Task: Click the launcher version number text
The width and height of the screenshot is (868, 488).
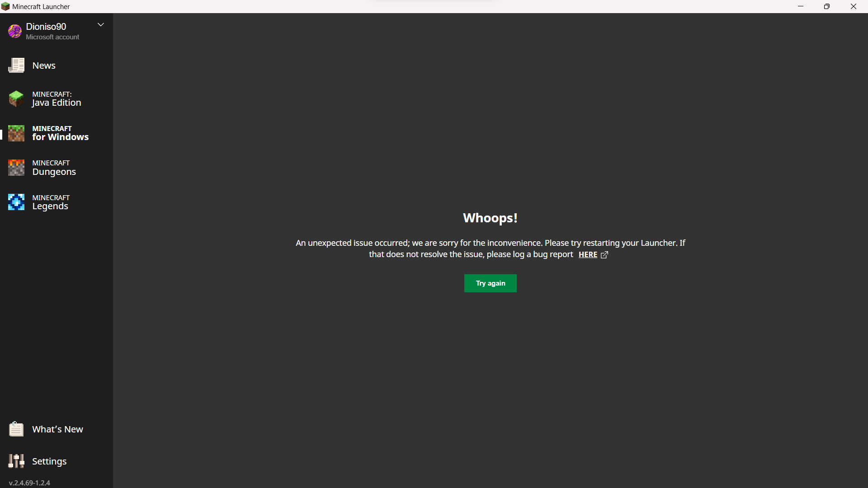Action: coord(29,483)
